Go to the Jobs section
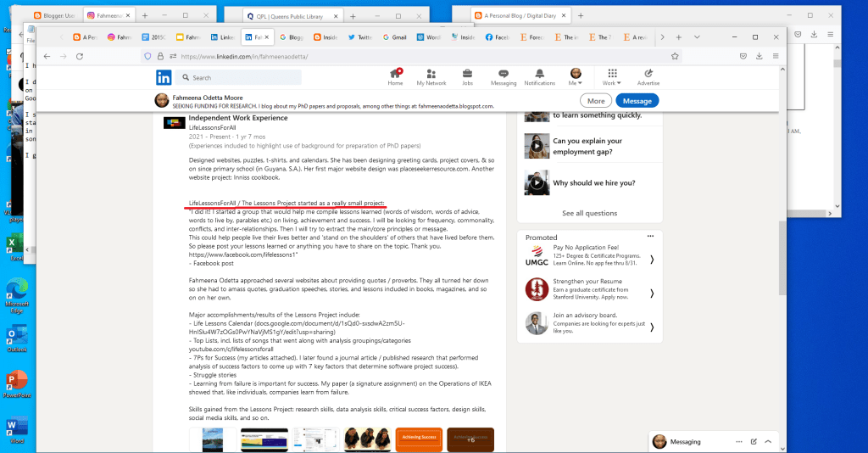868x453 pixels. pyautogui.click(x=467, y=77)
